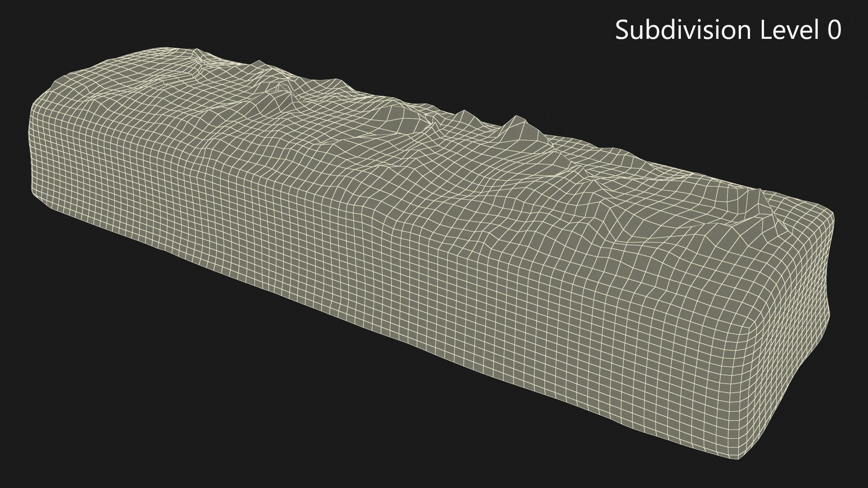Select the second peak from the left
Screen dimensions: 868x488
pyautogui.click(x=259, y=63)
